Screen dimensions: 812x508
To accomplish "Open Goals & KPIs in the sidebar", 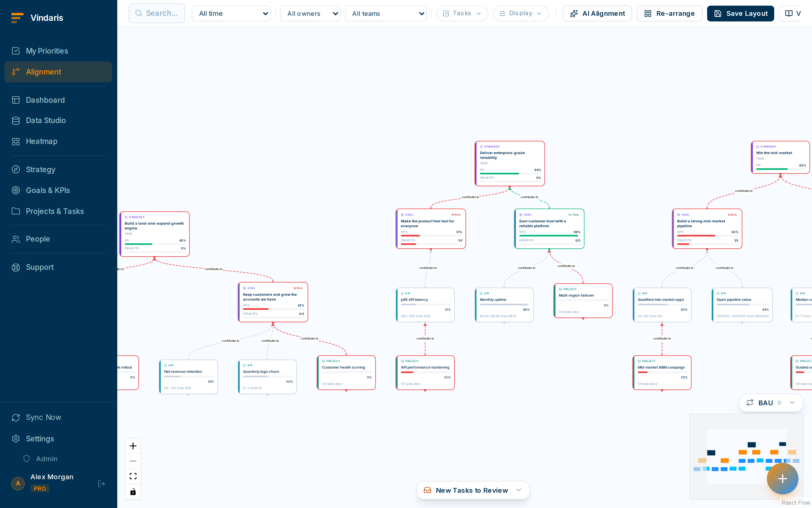I will tap(58, 190).
